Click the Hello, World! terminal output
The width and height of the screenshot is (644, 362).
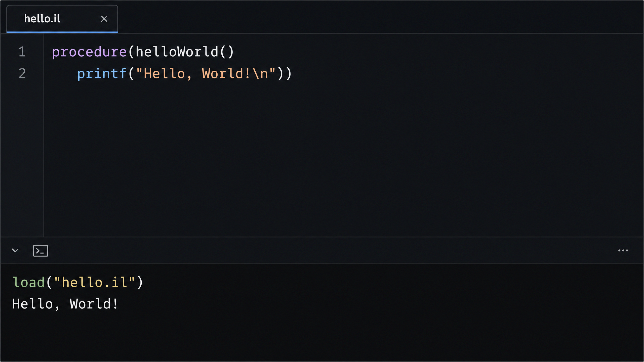65,304
